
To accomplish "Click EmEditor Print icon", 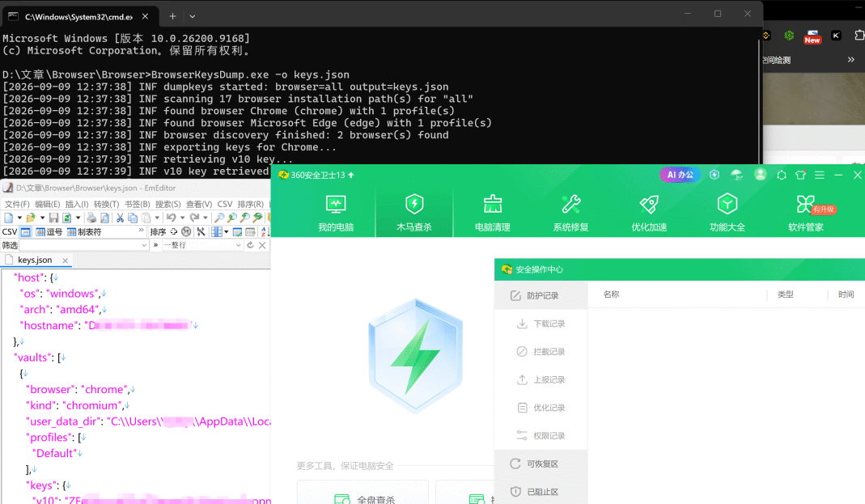I will [91, 218].
